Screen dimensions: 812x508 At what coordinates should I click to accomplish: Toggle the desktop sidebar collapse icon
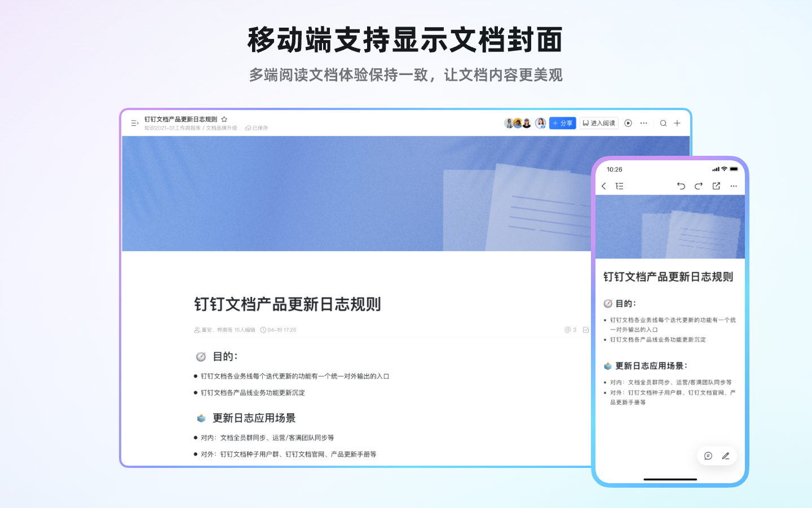tap(135, 123)
